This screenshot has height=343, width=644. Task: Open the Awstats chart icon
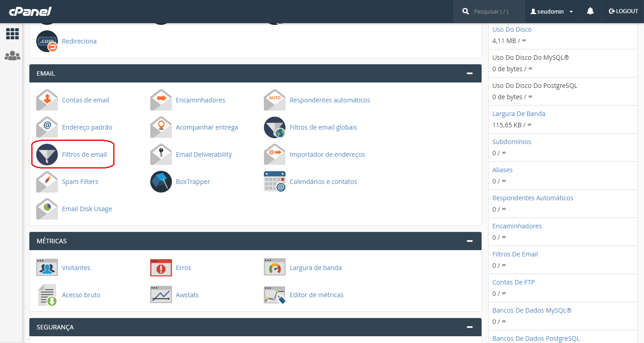[161, 295]
